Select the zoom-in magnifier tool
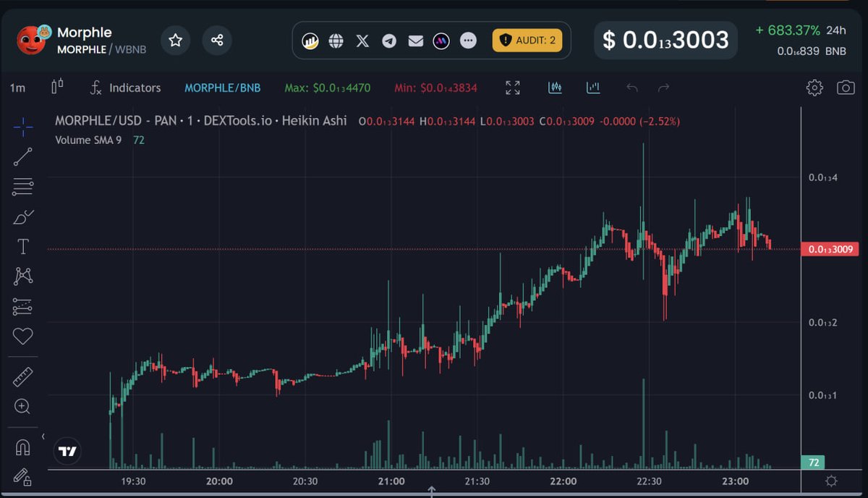 click(23, 406)
